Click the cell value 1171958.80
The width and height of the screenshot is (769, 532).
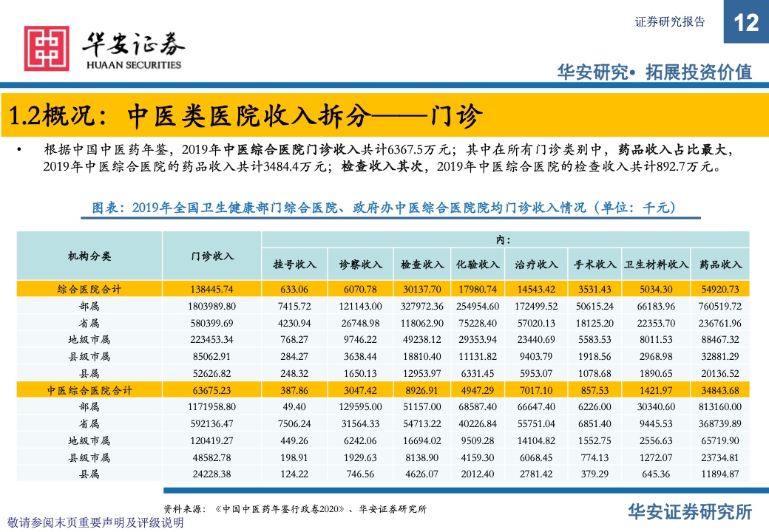(x=212, y=406)
